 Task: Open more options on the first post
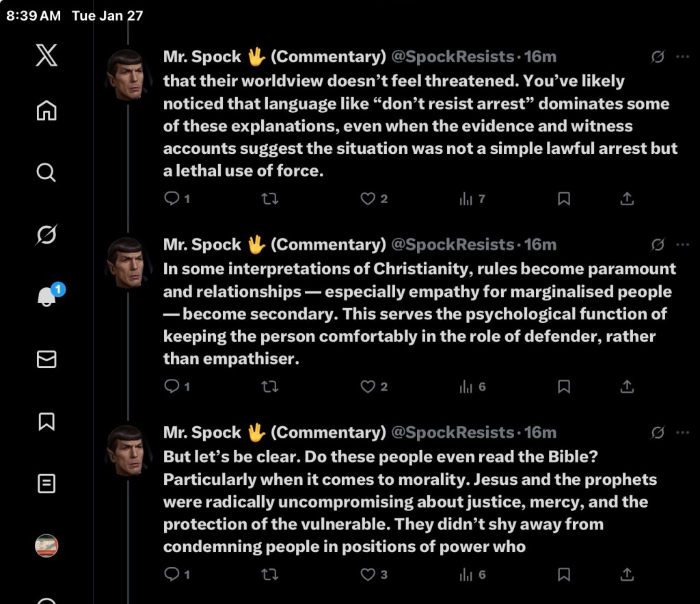click(x=682, y=57)
